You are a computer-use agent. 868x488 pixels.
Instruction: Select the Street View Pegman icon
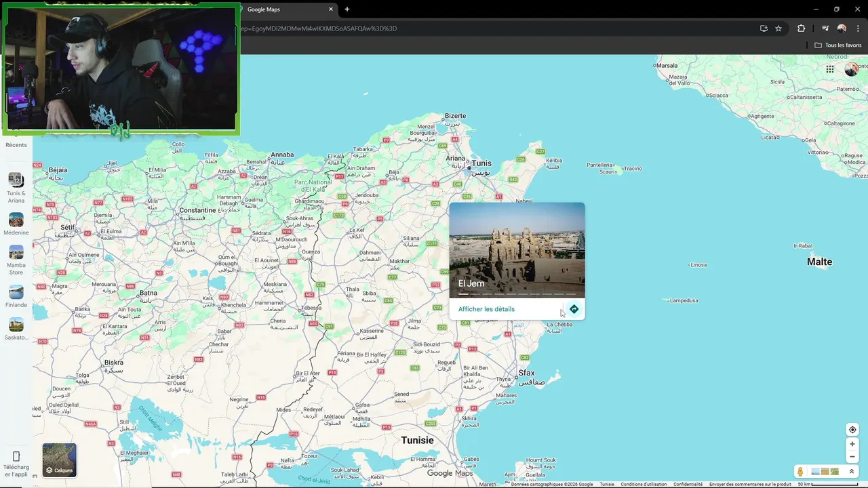pyautogui.click(x=800, y=472)
